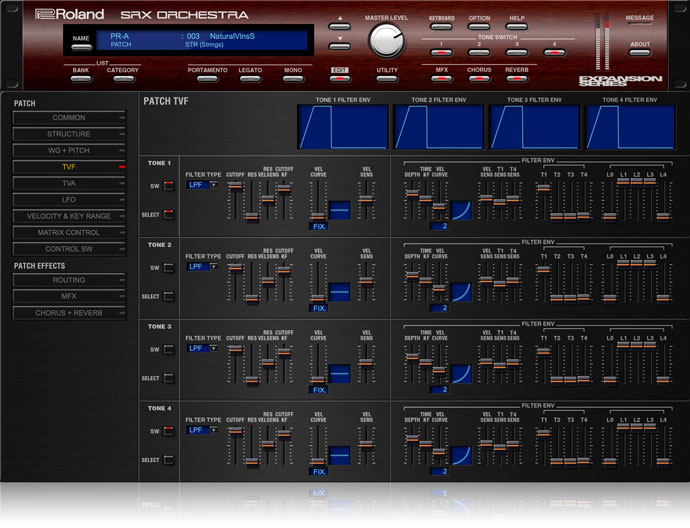The width and height of the screenshot is (690, 528).
Task: Toggle the MFX effect switch
Action: point(441,78)
